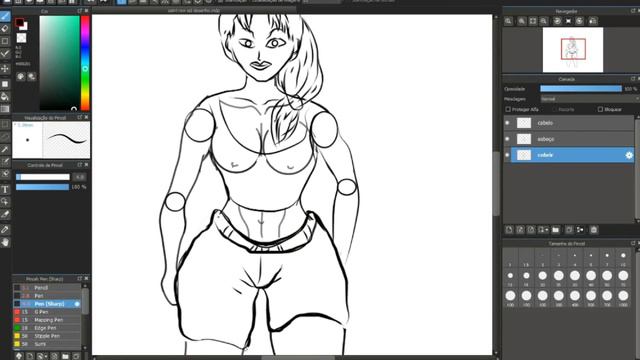Open settings gear of the selected layer
The height and width of the screenshot is (360, 640).
[x=629, y=155]
